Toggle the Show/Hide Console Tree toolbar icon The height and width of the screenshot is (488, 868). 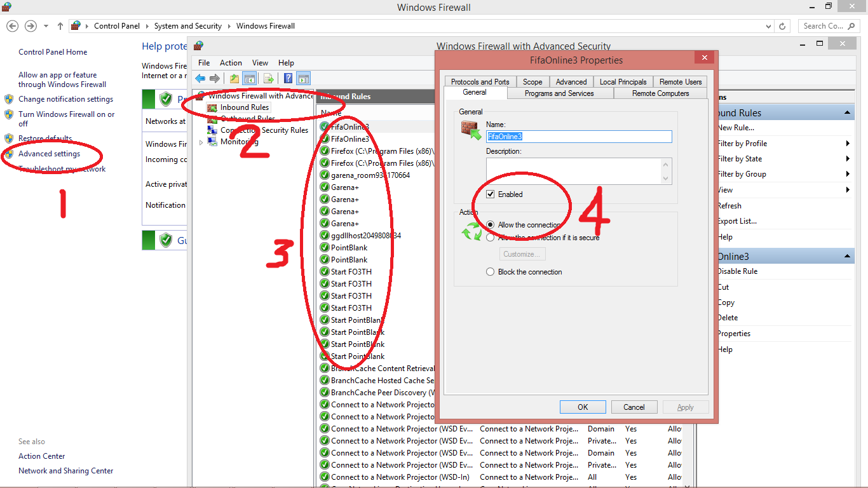250,78
